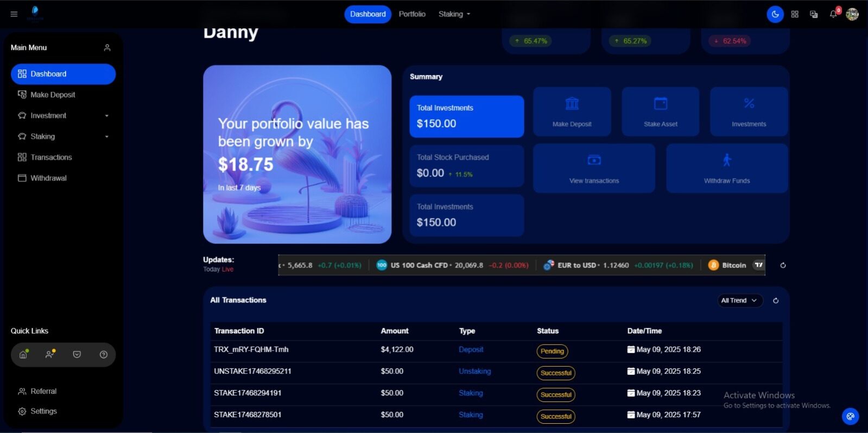The width and height of the screenshot is (868, 433).
Task: Open the notifications bell
Action: point(833,15)
